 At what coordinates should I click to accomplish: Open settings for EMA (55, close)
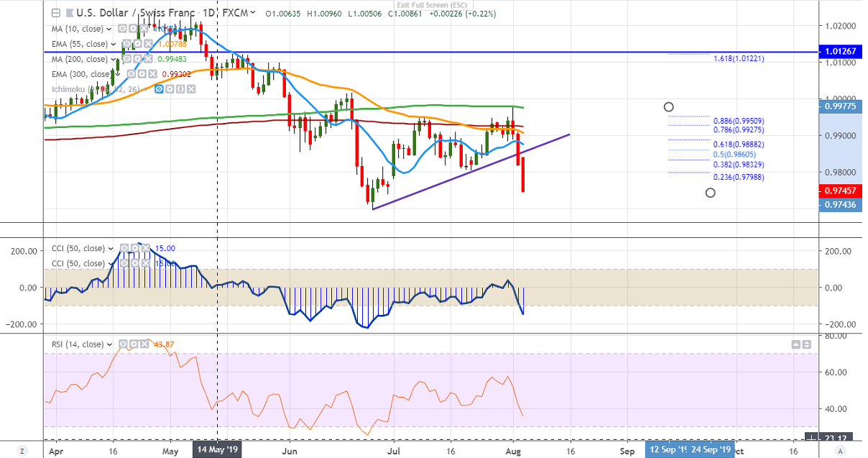[137, 44]
